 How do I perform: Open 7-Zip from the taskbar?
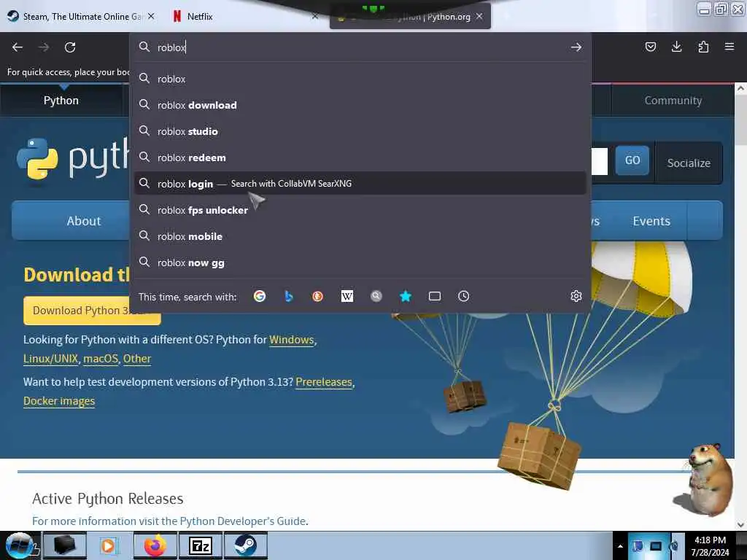(x=201, y=545)
